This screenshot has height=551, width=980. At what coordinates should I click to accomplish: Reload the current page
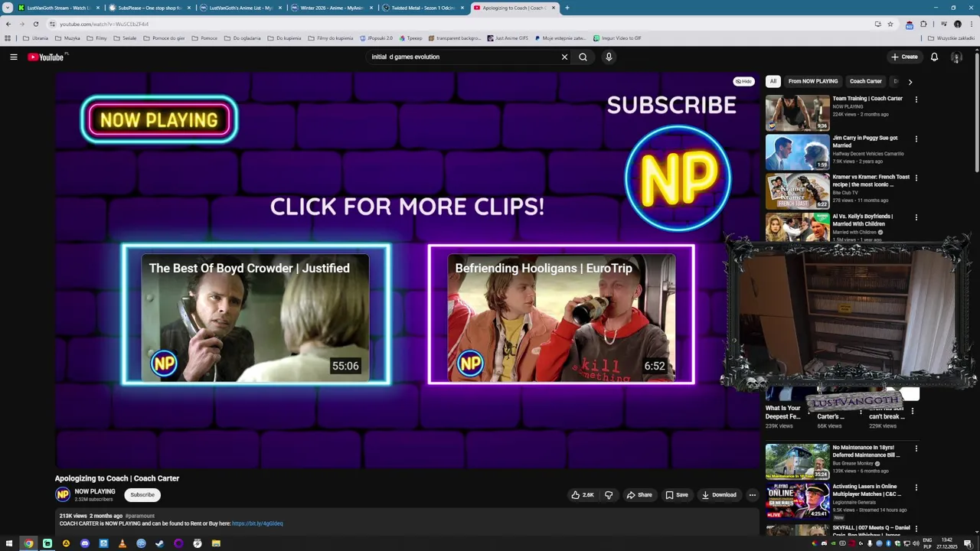tap(35, 24)
